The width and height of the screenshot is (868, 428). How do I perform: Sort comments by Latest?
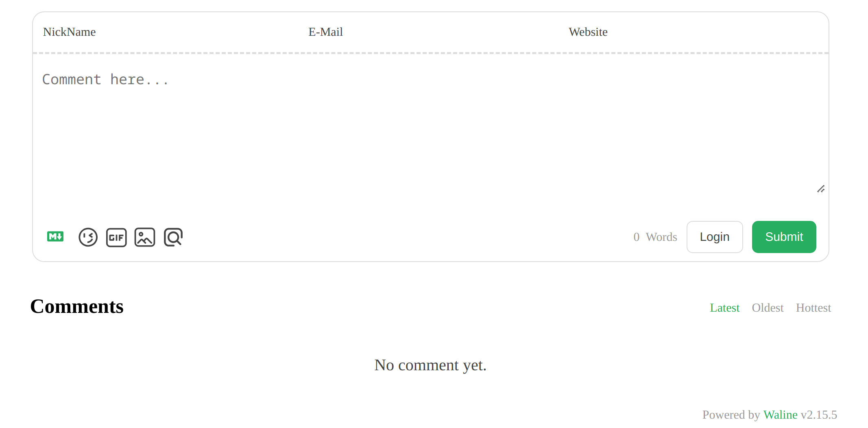(x=724, y=308)
